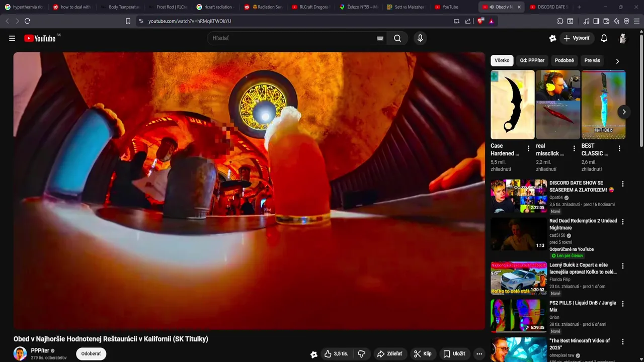
Task: Subscribe with the Odoberať button
Action: click(x=91, y=354)
